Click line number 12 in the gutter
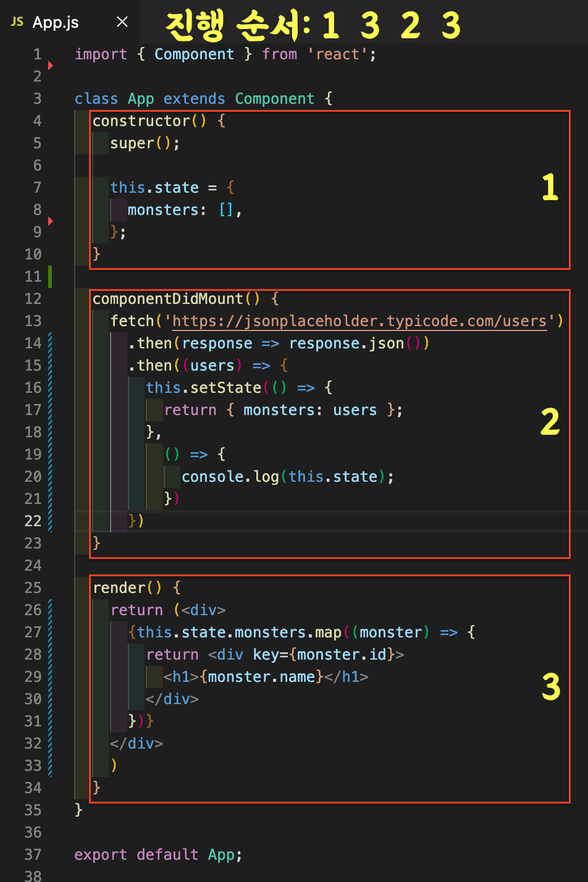This screenshot has width=588, height=882. (33, 299)
